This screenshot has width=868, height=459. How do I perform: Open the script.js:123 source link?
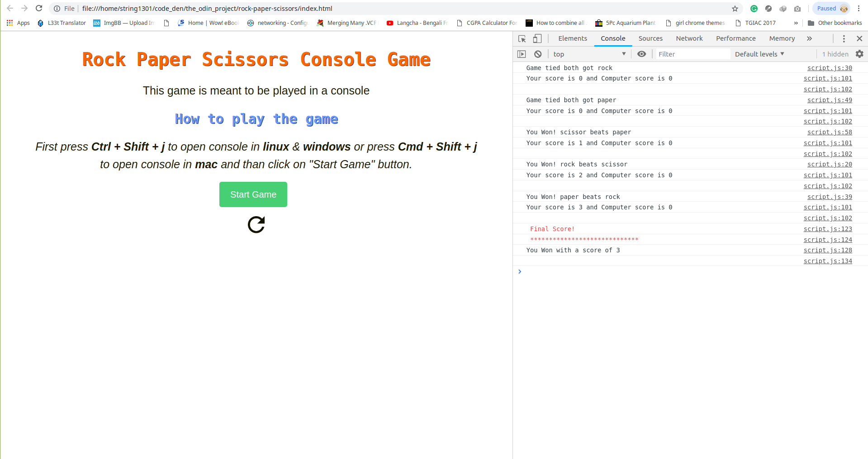tap(828, 229)
